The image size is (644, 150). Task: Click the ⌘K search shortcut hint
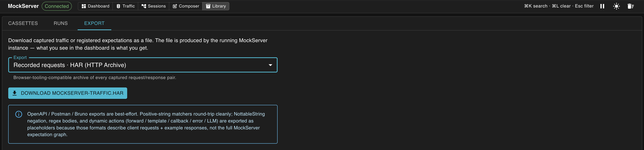click(536, 6)
